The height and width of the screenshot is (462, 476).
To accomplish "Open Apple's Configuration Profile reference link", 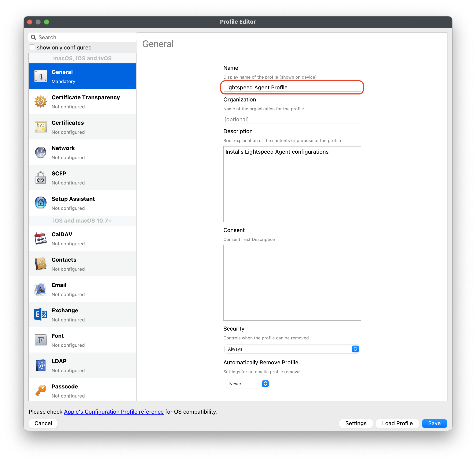I will 114,412.
